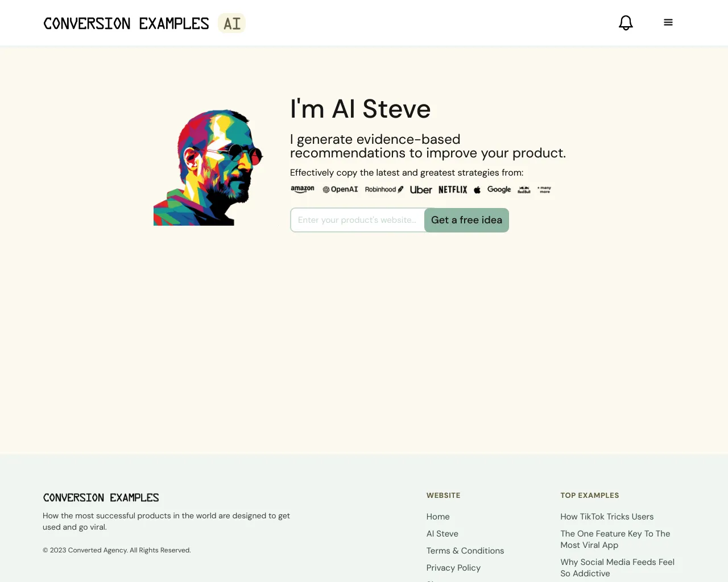
Task: Open the AI Steve footer link
Action: [x=442, y=533]
